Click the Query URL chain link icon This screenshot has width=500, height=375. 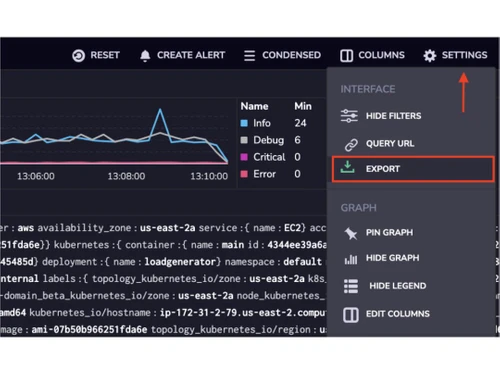click(351, 145)
